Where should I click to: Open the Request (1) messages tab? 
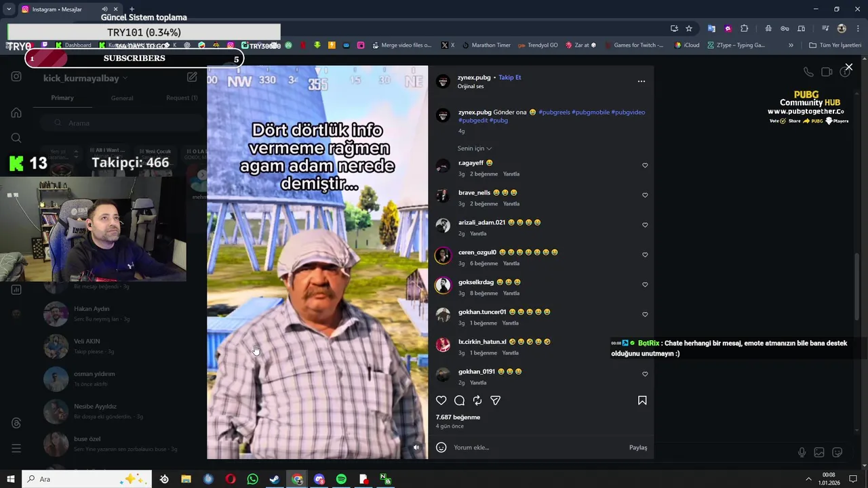click(x=182, y=98)
